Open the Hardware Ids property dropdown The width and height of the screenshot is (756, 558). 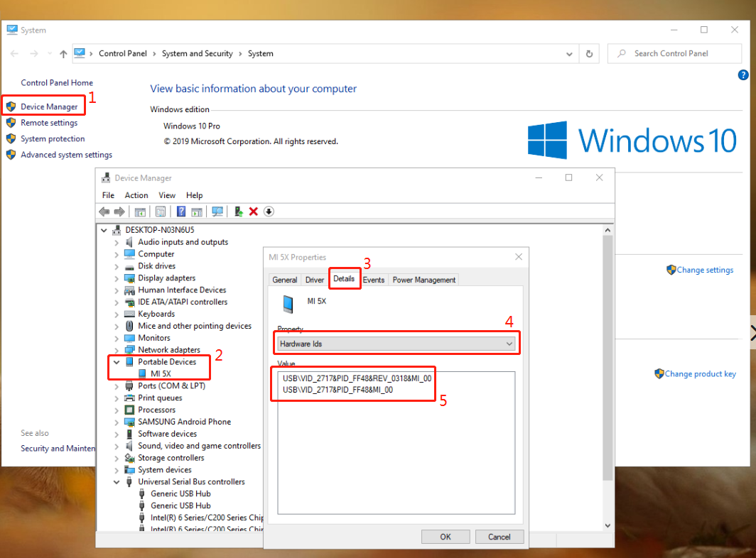(x=396, y=344)
